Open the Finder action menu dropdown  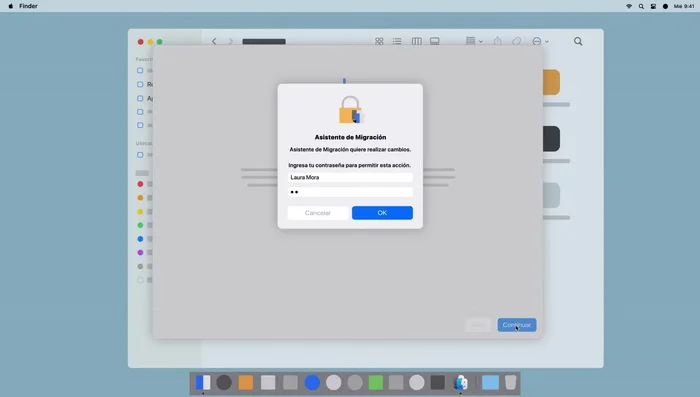click(540, 41)
